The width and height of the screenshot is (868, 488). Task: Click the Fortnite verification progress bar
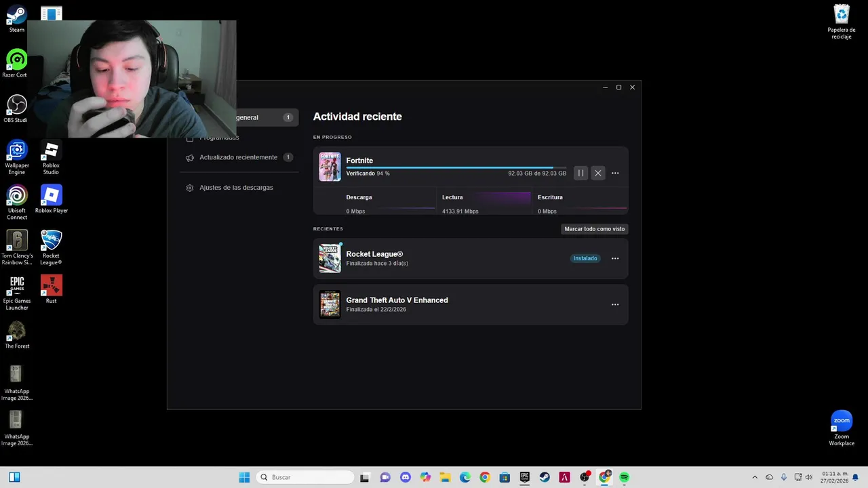(456, 167)
